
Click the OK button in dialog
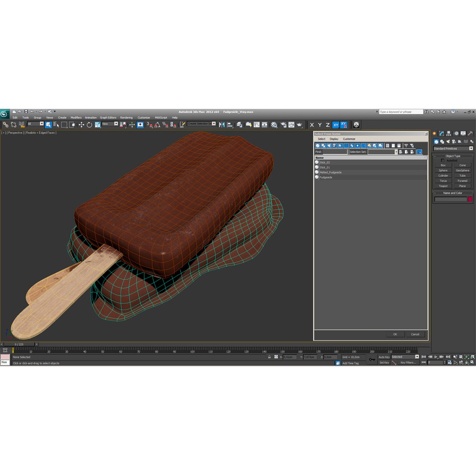pyautogui.click(x=395, y=334)
